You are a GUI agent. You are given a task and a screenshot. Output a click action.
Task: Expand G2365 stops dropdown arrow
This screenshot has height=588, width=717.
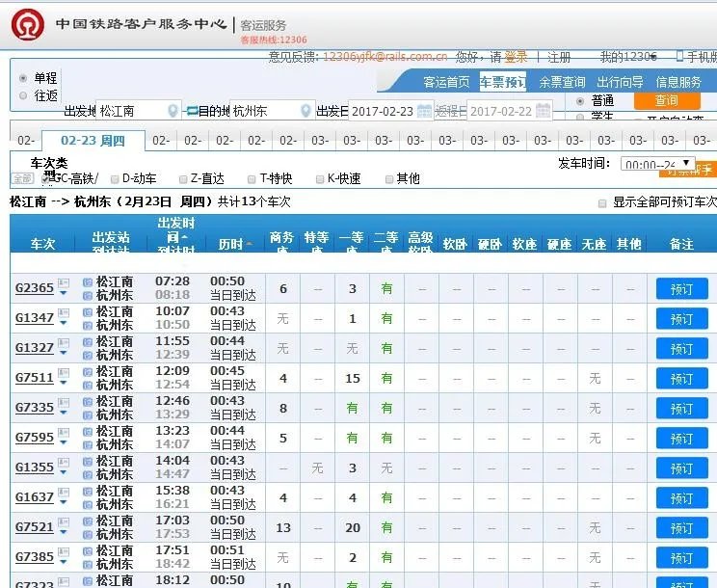tap(64, 294)
